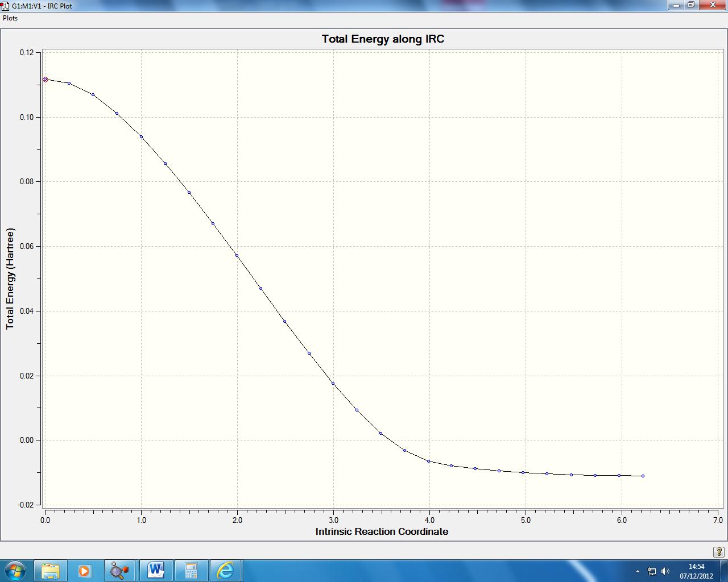Image resolution: width=728 pixels, height=582 pixels.
Task: Restore down the IRC Plot window
Action: click(691, 5)
